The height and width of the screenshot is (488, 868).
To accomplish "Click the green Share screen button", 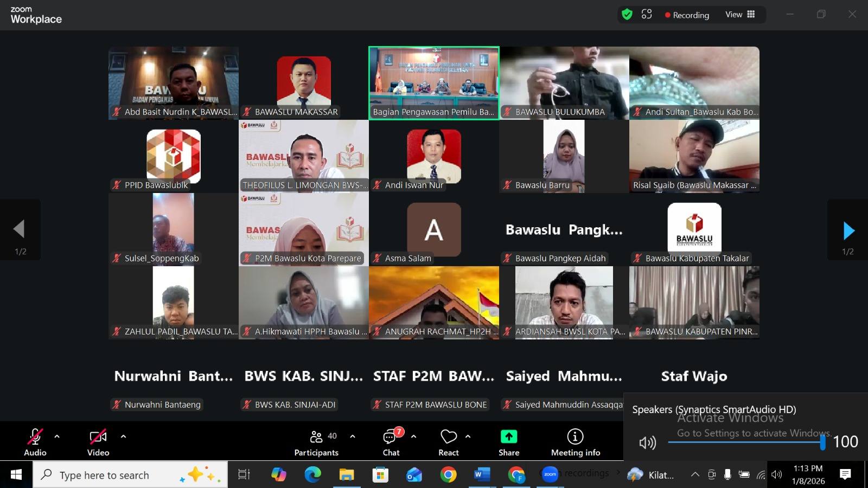I will 509,442.
